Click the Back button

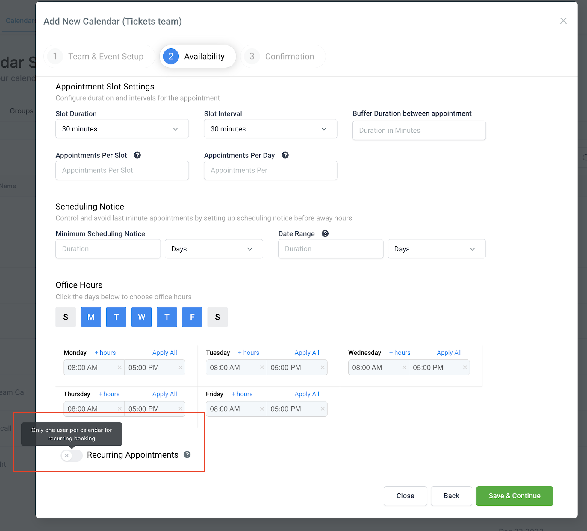[x=451, y=496]
